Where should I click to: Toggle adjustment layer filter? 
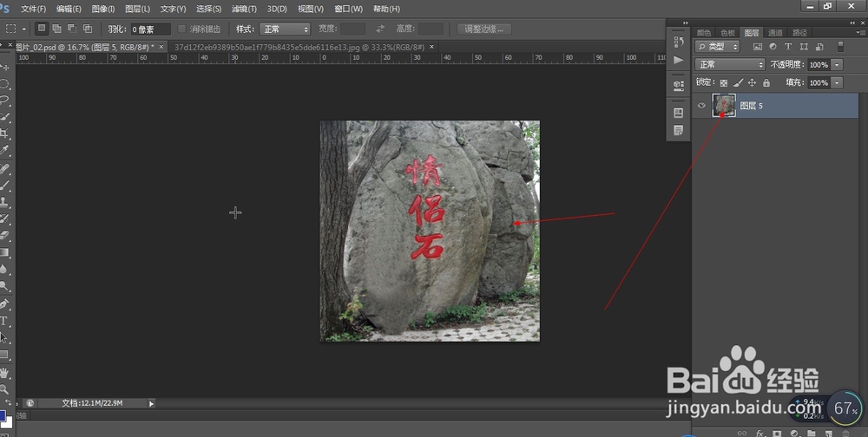click(x=773, y=47)
